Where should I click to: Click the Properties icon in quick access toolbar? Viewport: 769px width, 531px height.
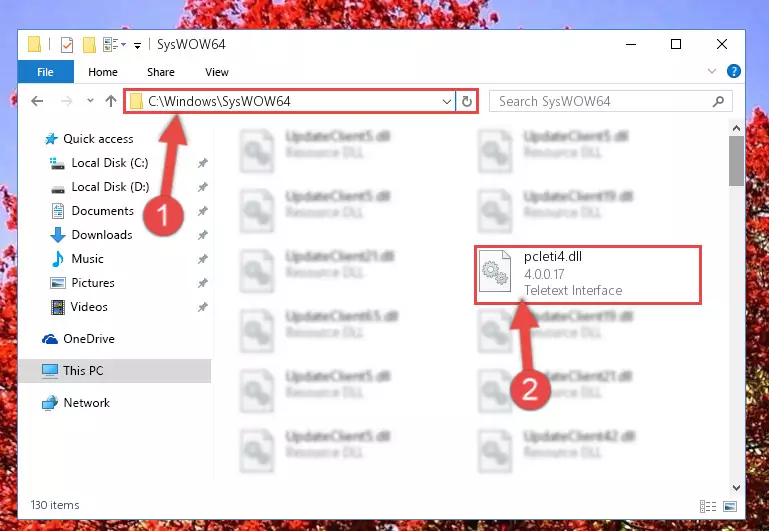(x=66, y=45)
